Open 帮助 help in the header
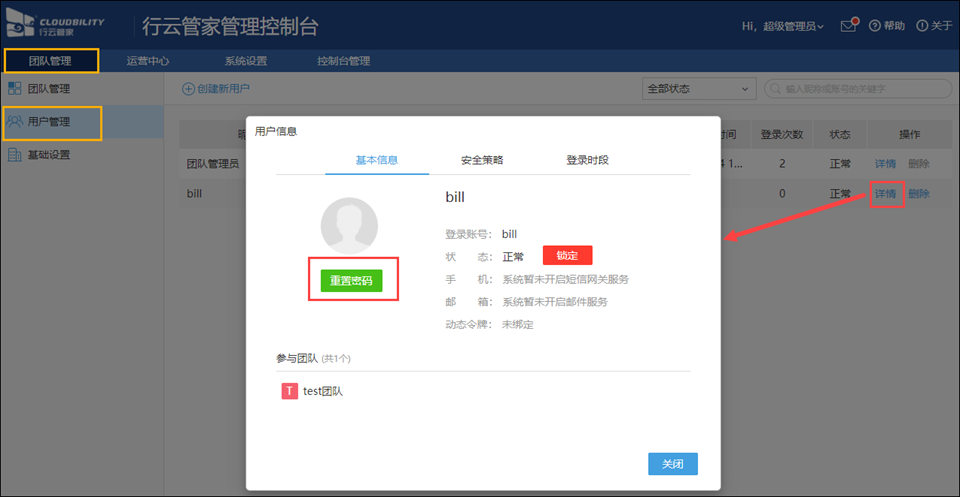This screenshot has width=960, height=498. pos(887,26)
